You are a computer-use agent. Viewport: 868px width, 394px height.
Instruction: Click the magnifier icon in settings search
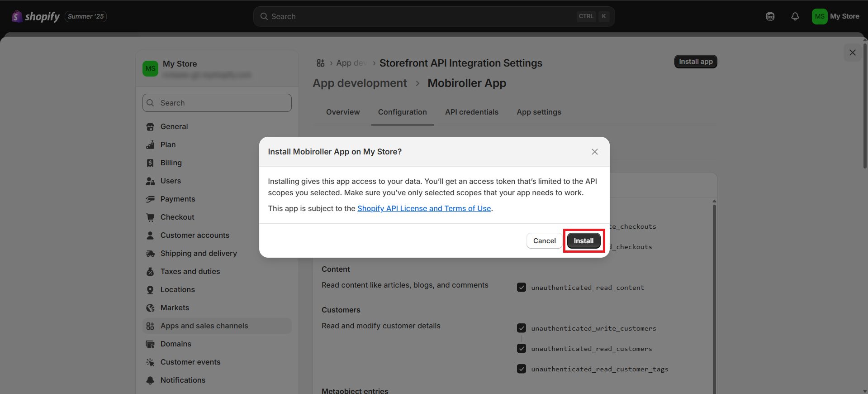point(151,103)
